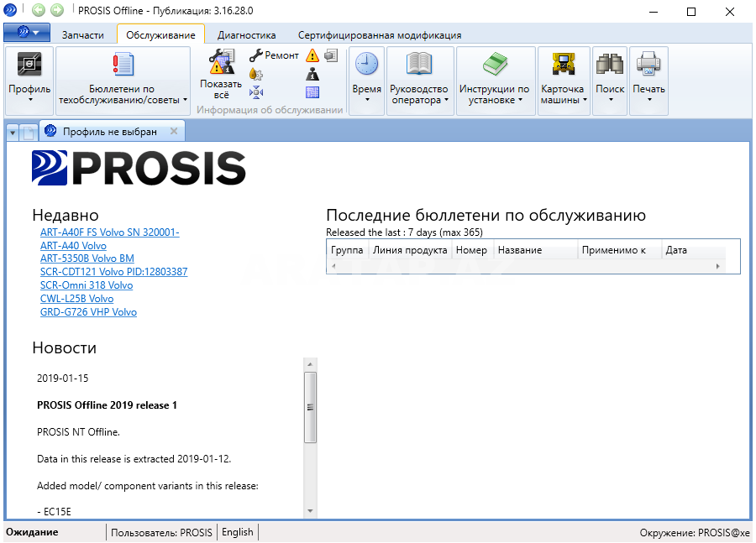Select PROSIS Offline 2019 release 1 headline
756x543 pixels.
coord(107,405)
